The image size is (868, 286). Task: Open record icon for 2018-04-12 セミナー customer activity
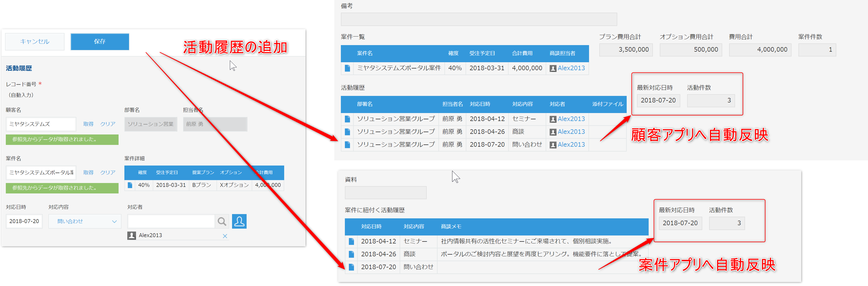coord(347,119)
